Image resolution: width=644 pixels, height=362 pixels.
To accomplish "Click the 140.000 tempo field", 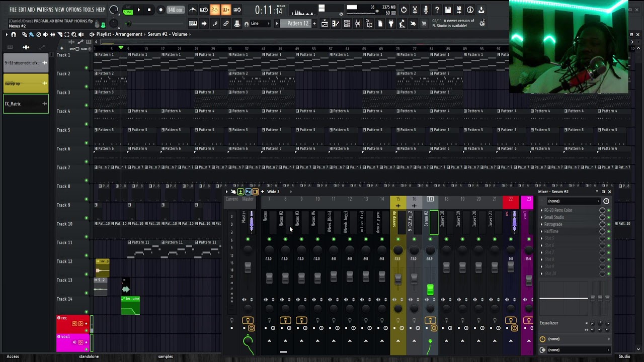I will click(x=175, y=10).
